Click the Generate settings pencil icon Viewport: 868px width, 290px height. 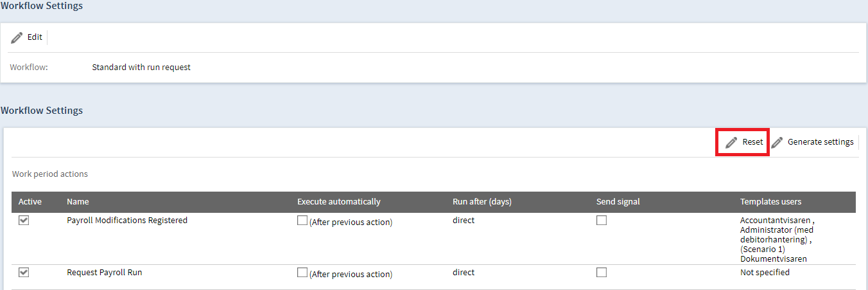(777, 142)
